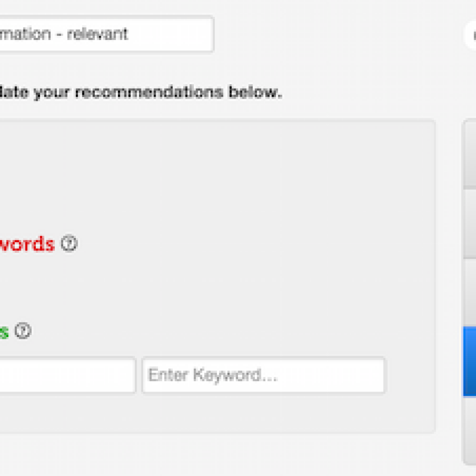Click the word "below." in the bold instruction
The image size is (476, 476).
pos(255,92)
